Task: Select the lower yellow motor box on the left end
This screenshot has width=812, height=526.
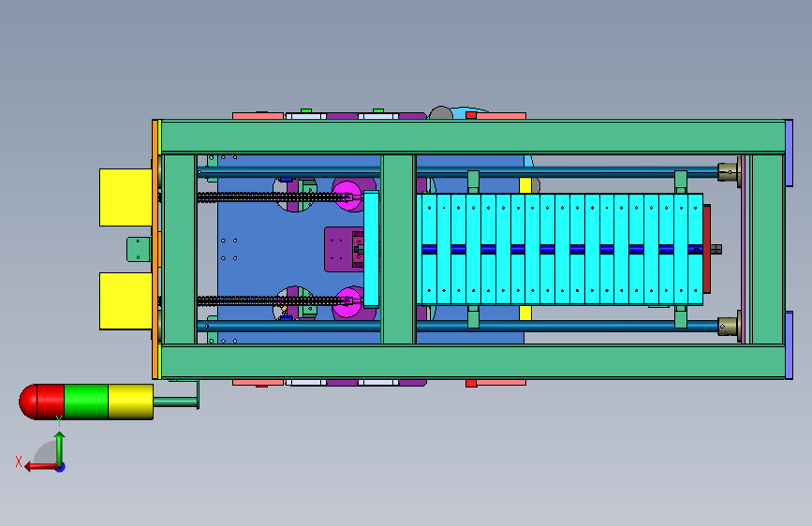Action: pos(125,300)
